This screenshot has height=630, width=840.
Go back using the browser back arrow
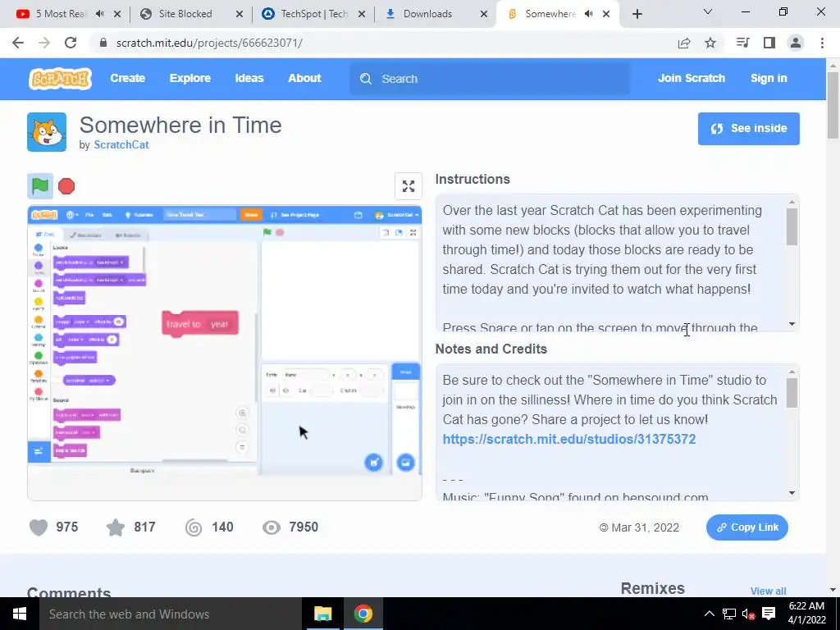(18, 43)
